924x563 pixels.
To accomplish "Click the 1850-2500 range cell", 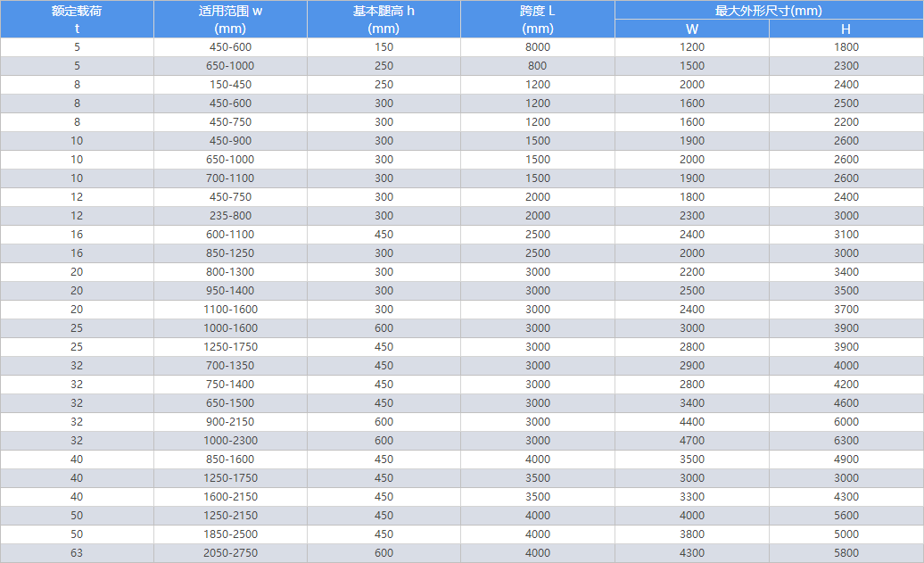I will tap(230, 534).
